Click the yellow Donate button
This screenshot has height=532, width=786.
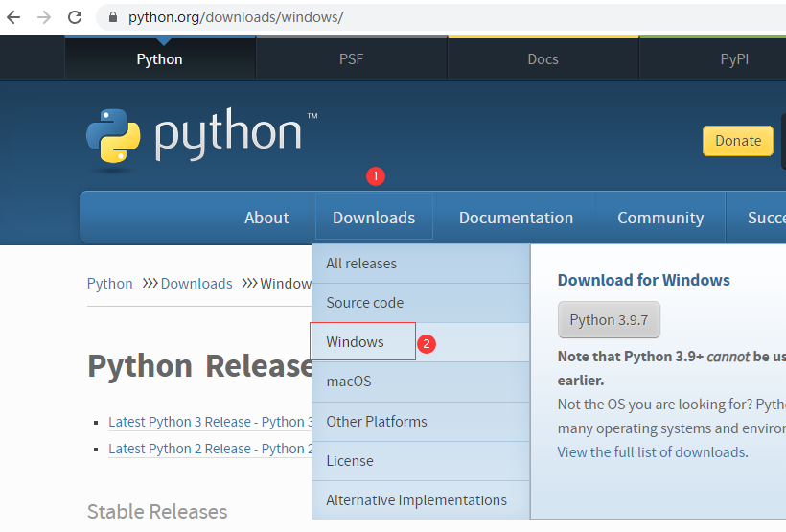[738, 141]
